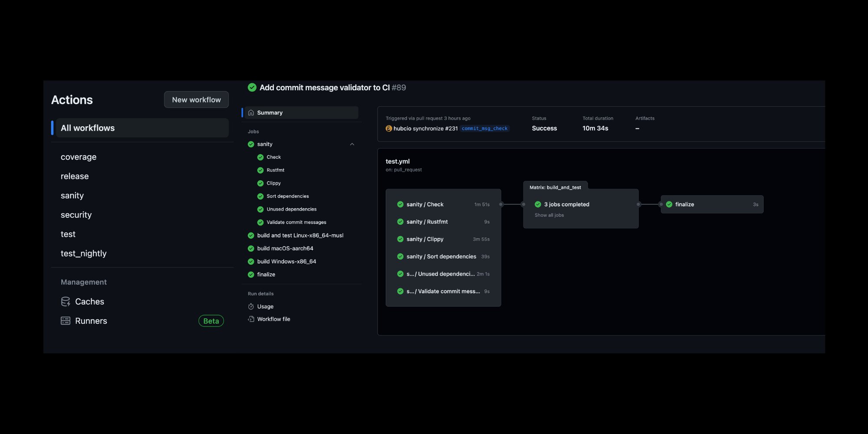Select the Clippy job in sidebar
Image resolution: width=868 pixels, height=434 pixels.
tap(273, 183)
